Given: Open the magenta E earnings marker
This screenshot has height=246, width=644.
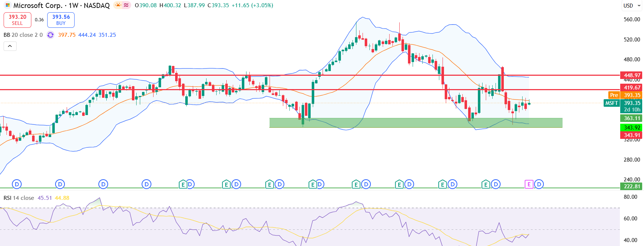Looking at the screenshot, I should point(529,184).
